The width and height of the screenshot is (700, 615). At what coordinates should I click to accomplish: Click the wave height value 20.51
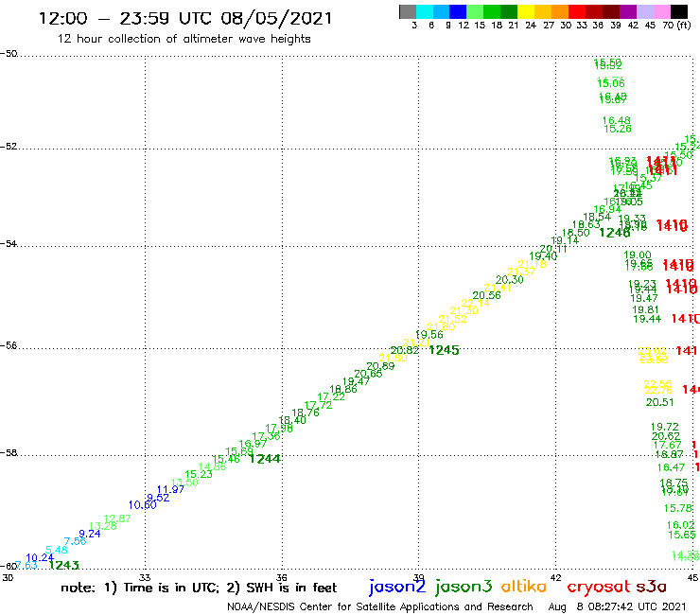click(659, 402)
